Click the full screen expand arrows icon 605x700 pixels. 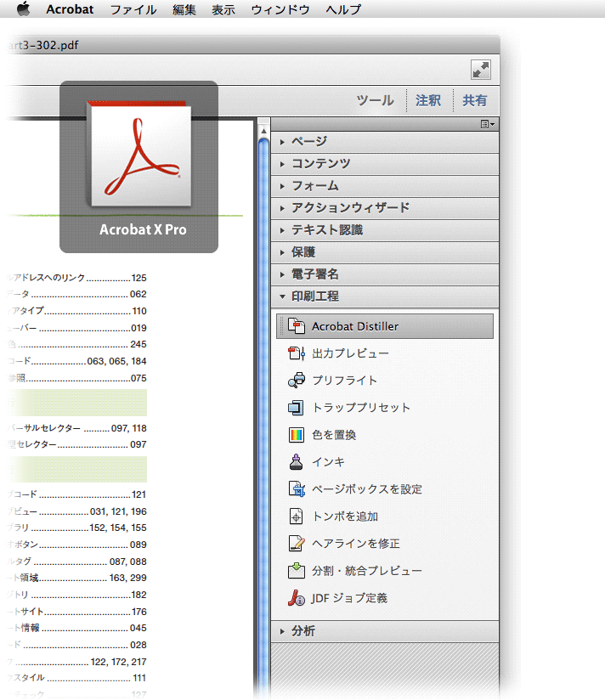(481, 70)
